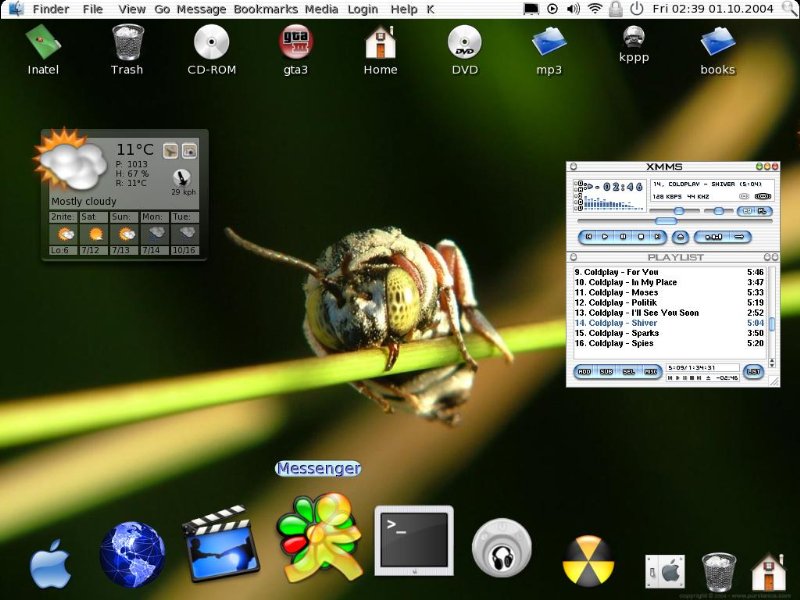Click the speaker volume icon in tray
Image resolution: width=800 pixels, height=600 pixels.
tap(573, 9)
